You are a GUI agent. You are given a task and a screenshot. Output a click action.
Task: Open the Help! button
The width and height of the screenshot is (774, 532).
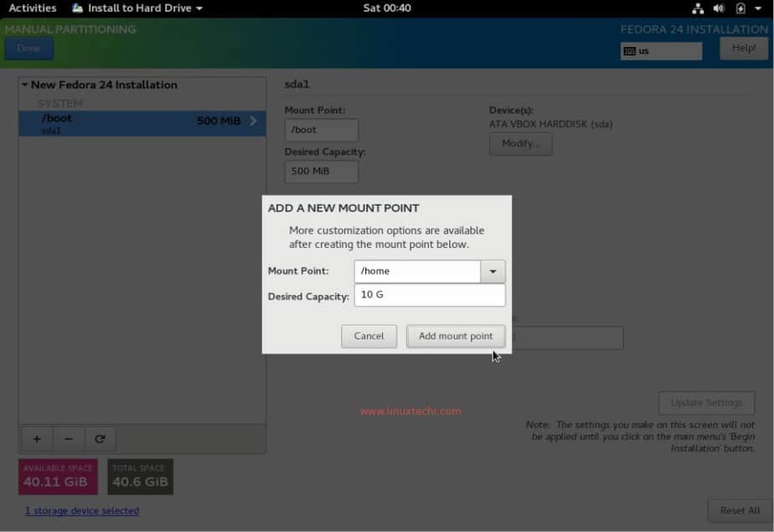point(743,49)
